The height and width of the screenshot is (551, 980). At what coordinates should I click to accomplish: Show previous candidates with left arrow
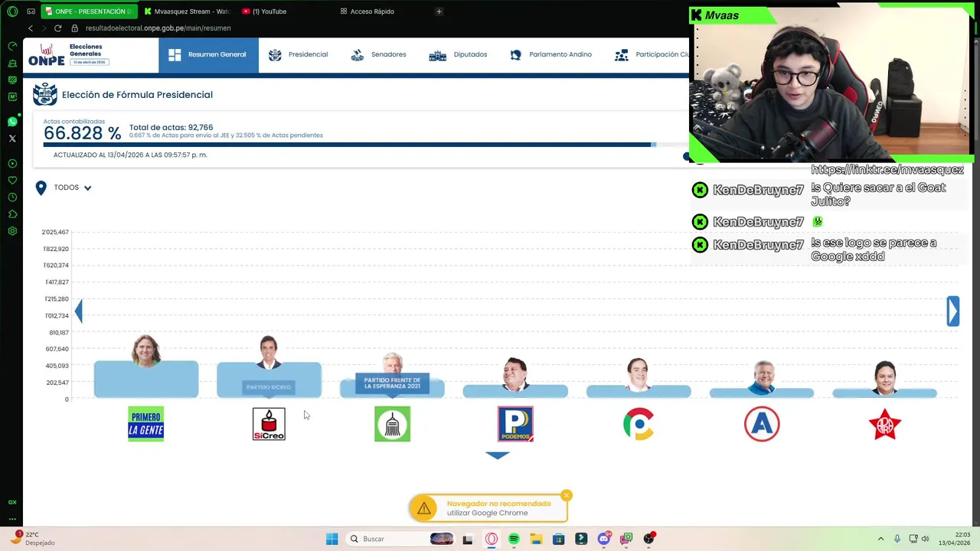(78, 311)
